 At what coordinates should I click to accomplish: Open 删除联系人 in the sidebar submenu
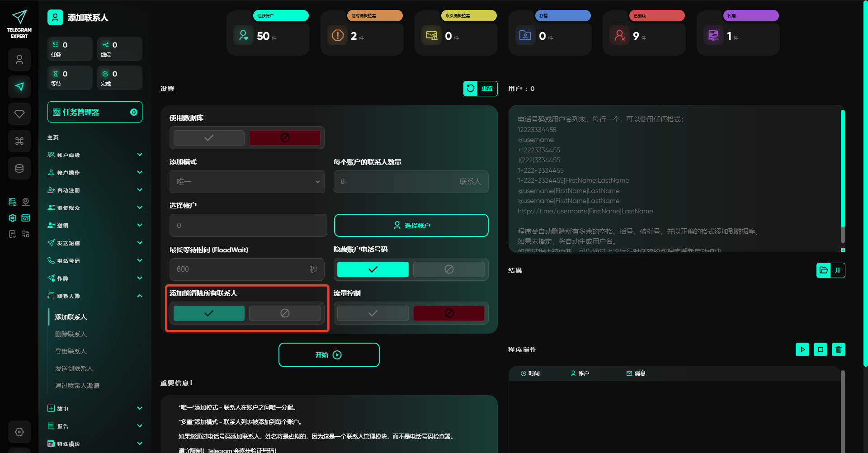tap(71, 334)
